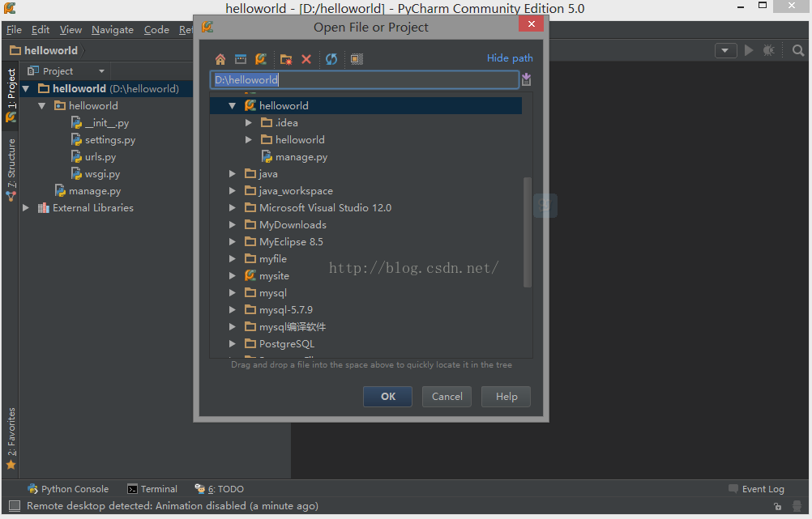Image resolution: width=812 pixels, height=519 pixels.
Task: Collapse inner helloworld package in Project panel
Action: [x=42, y=105]
